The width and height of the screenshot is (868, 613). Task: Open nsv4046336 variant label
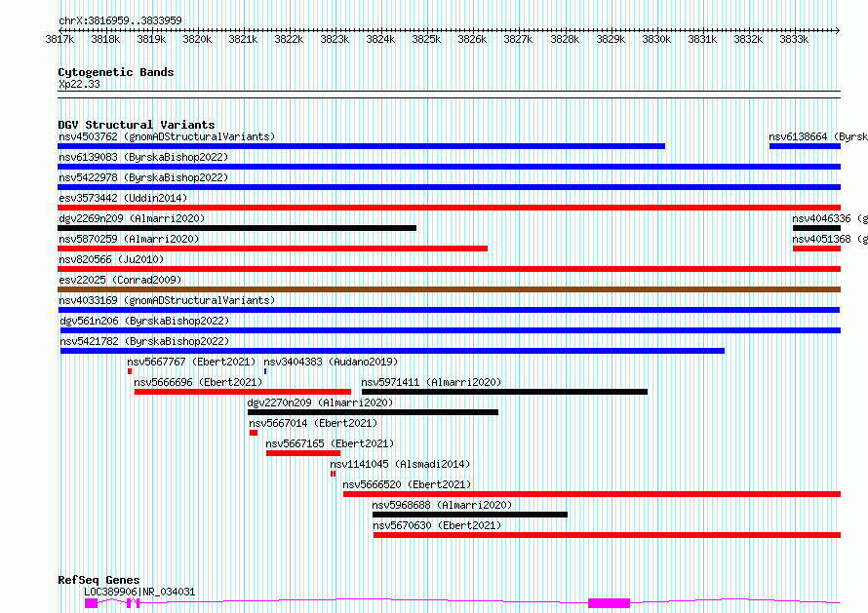830,218
